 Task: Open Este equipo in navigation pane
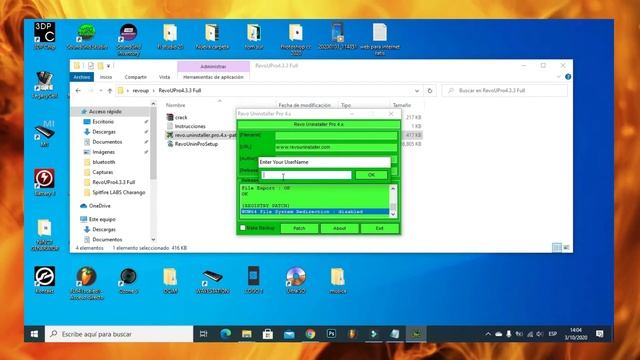(102, 219)
